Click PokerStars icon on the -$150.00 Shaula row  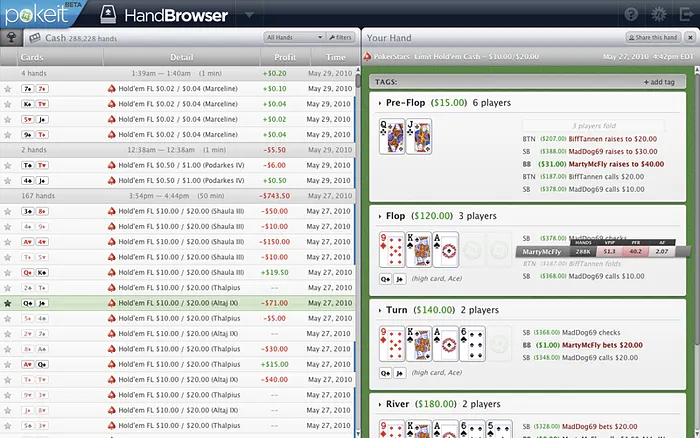click(111, 242)
